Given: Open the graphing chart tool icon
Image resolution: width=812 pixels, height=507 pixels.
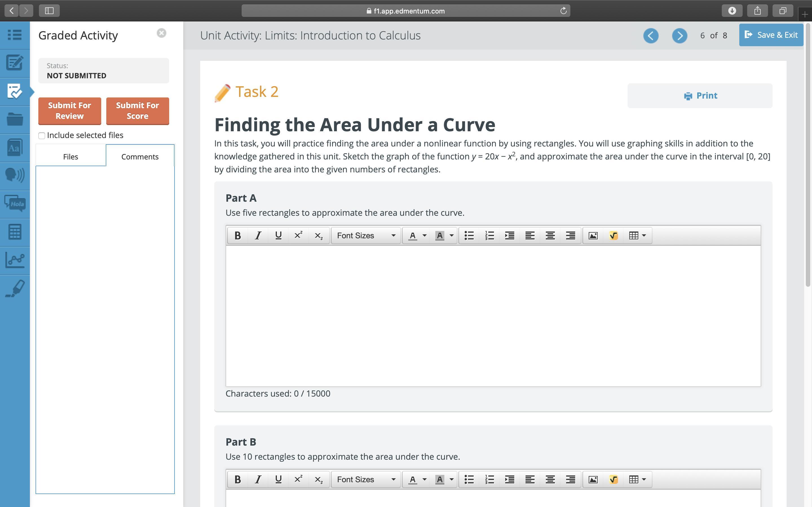Looking at the screenshot, I should 15,260.
